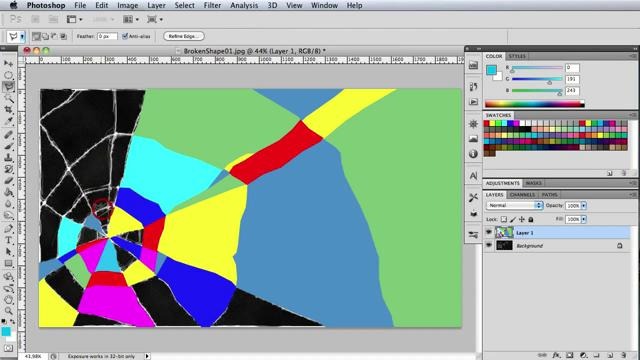The image size is (640, 360).
Task: Switch to the Styles tab
Action: (x=517, y=56)
